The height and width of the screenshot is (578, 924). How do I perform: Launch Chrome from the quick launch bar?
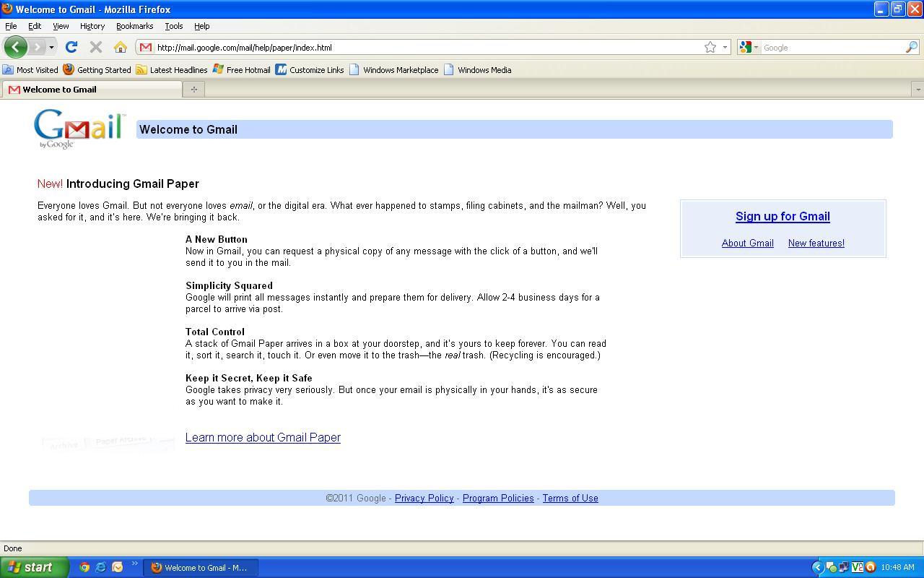tap(84, 567)
